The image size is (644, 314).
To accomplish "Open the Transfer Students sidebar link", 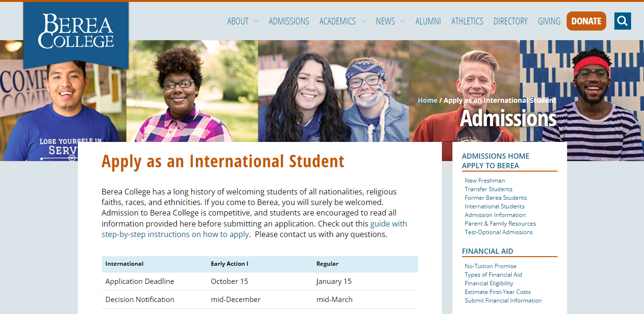I will pyautogui.click(x=488, y=189).
